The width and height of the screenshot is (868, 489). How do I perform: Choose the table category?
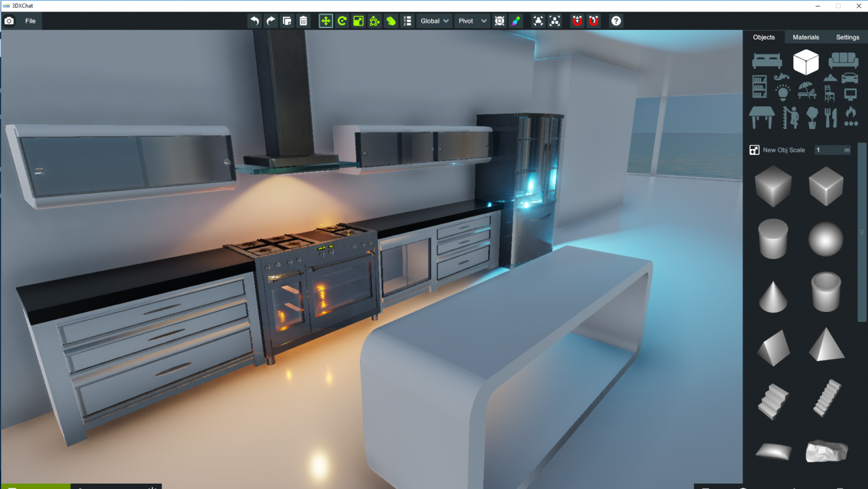(763, 118)
